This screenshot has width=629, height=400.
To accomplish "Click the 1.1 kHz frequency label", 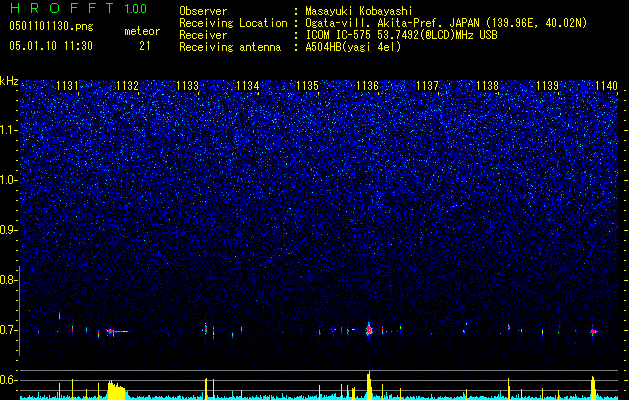I will point(9,131).
